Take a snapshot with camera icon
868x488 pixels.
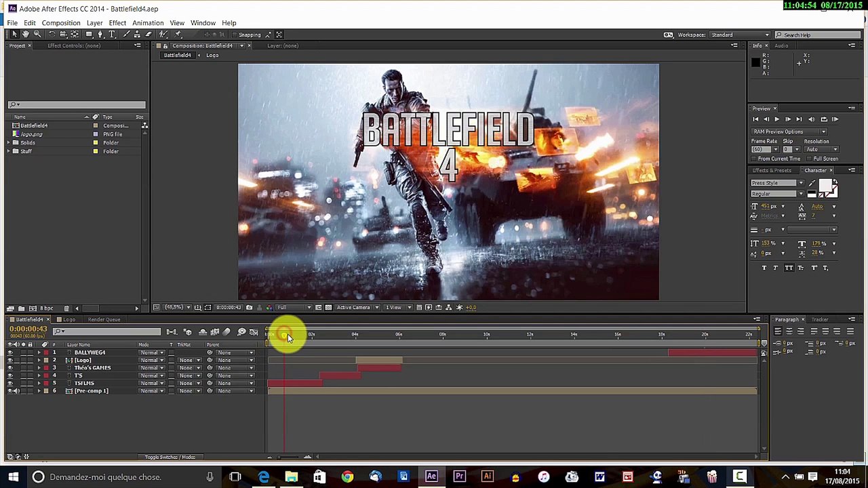[249, 308]
